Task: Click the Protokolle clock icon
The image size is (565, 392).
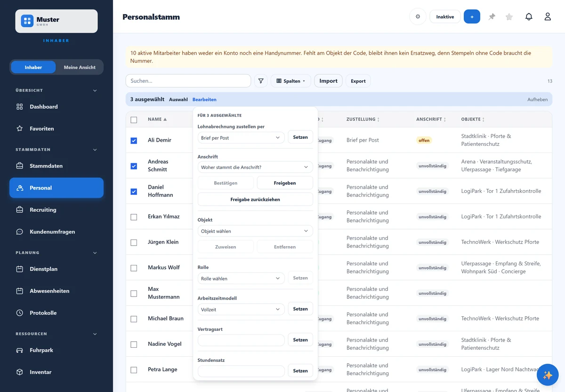Action: click(x=20, y=312)
